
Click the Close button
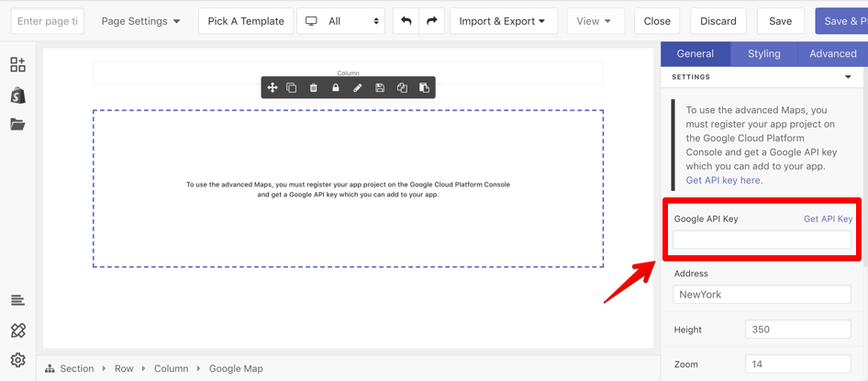[657, 21]
